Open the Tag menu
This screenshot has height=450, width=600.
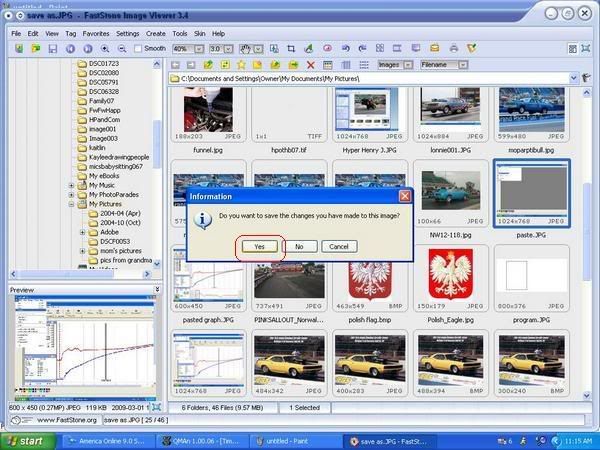(x=71, y=34)
